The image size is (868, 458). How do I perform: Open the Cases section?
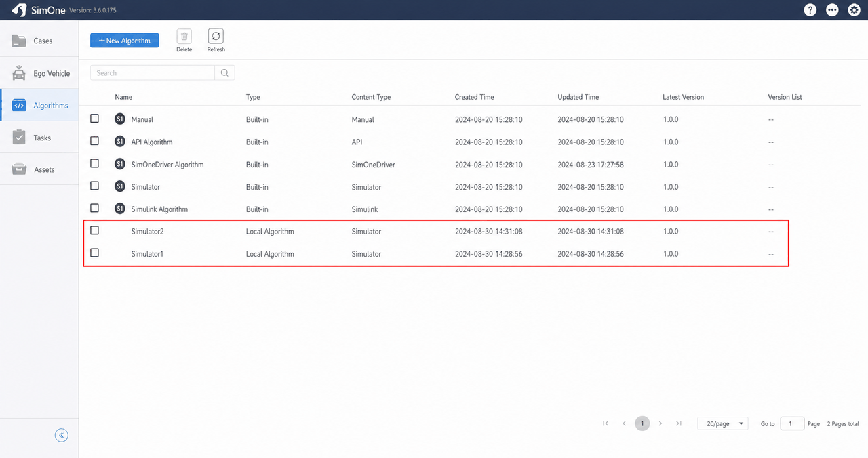pyautogui.click(x=39, y=41)
